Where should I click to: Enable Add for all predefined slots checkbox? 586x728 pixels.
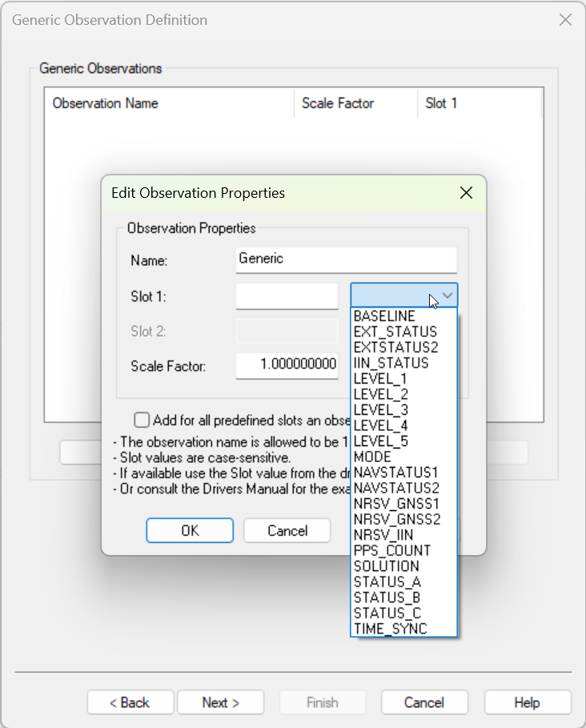click(x=142, y=420)
